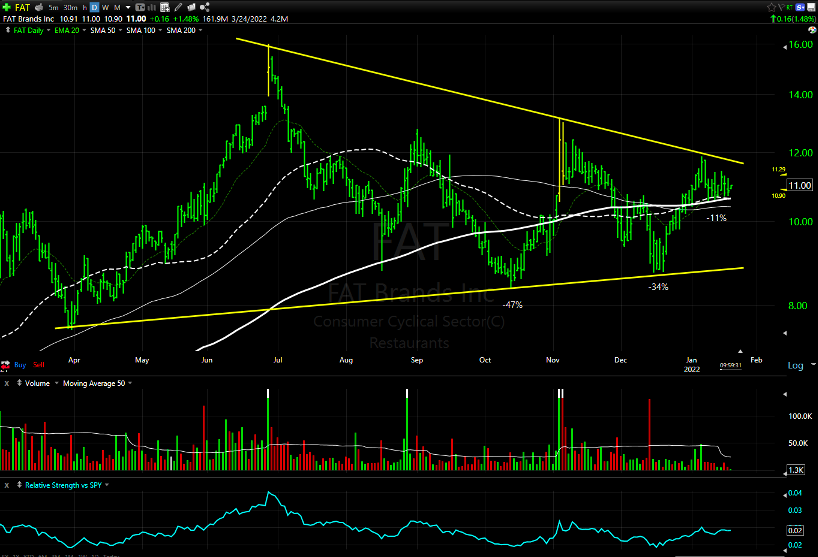Toggle the RT real-time indicator
This screenshot has width=818, height=557.
[x=790, y=7]
